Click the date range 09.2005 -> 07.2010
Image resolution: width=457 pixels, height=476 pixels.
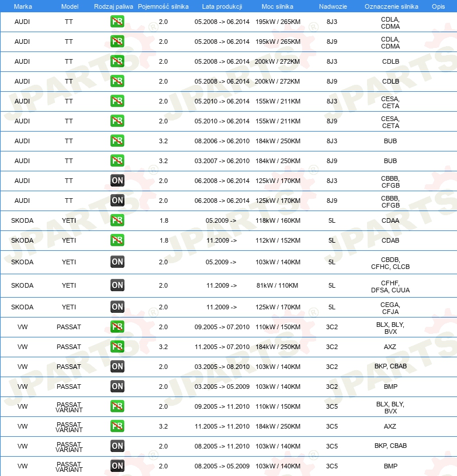coord(222,327)
